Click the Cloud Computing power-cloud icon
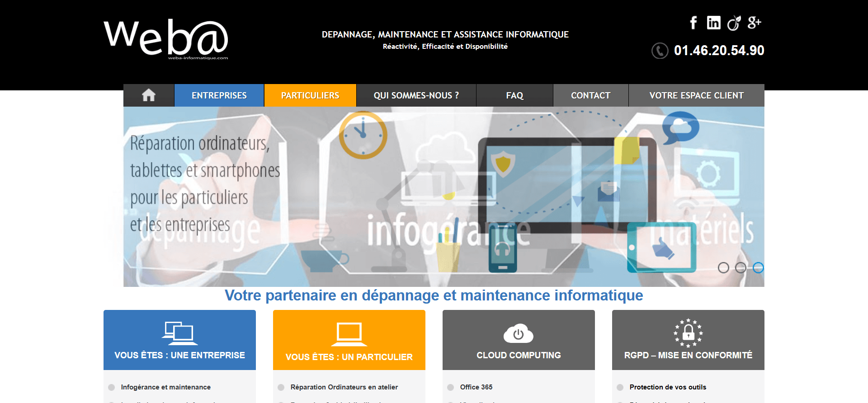The width and height of the screenshot is (868, 403). (519, 334)
